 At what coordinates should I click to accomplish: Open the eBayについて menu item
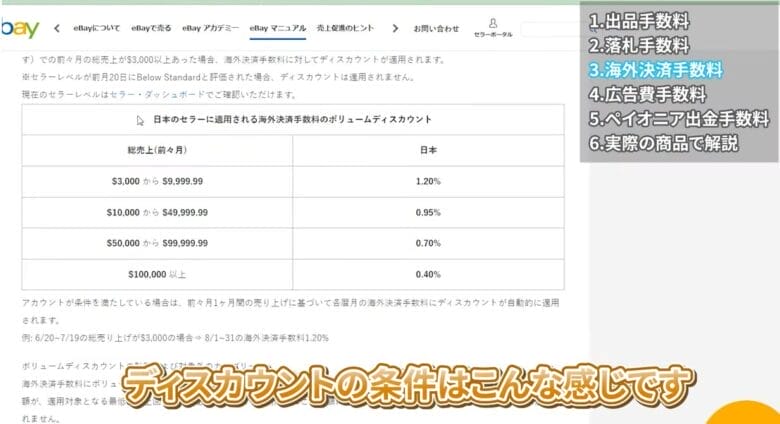(96, 28)
